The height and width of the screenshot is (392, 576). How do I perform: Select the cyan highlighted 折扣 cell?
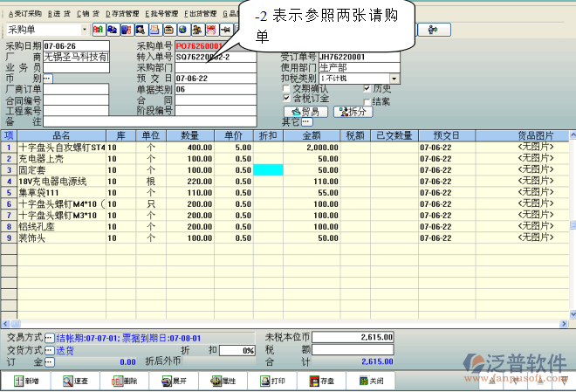click(x=266, y=169)
